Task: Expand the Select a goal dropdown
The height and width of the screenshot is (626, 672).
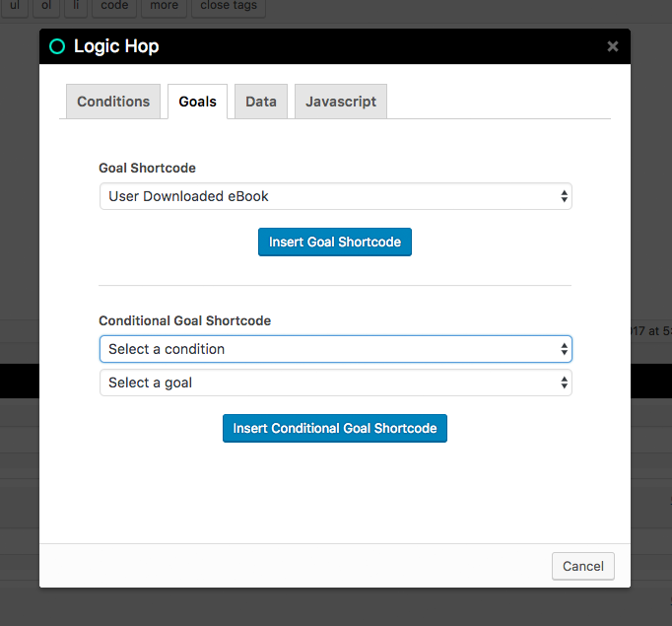Action: click(336, 383)
